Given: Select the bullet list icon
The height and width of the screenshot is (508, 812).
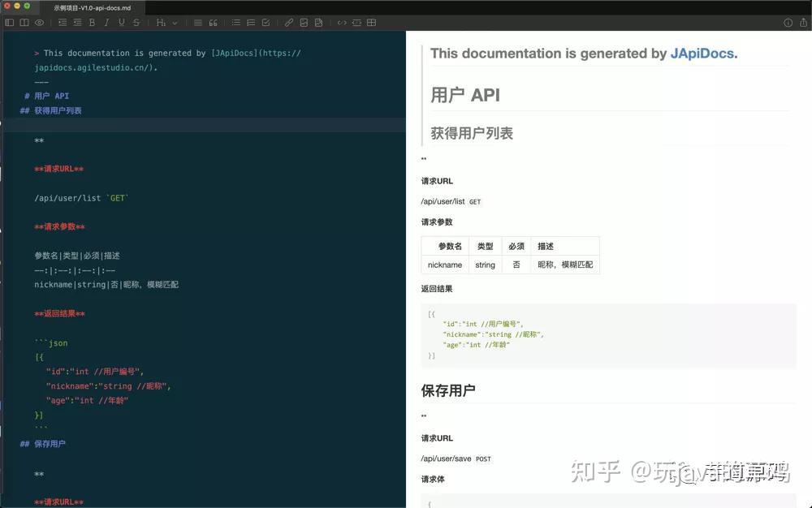Looking at the screenshot, I should point(235,22).
